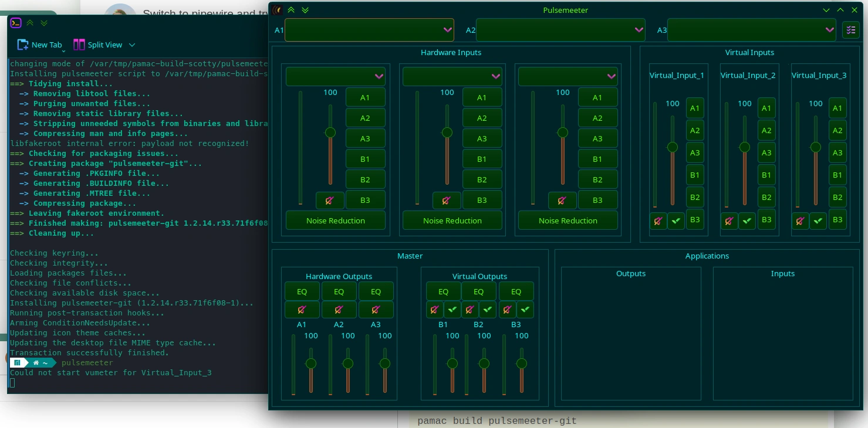Click Split View in terminal toolbar
The height and width of the screenshot is (428, 868).
coord(97,45)
